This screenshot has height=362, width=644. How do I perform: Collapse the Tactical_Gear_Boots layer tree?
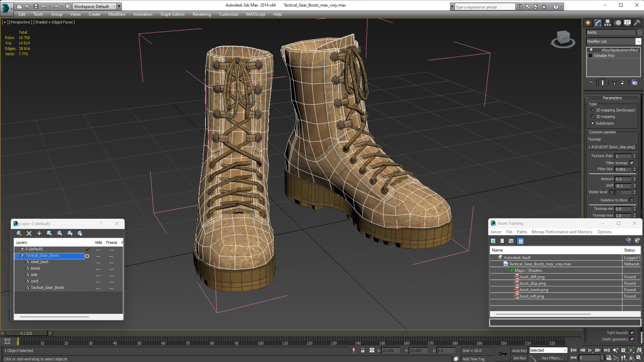tap(17, 255)
